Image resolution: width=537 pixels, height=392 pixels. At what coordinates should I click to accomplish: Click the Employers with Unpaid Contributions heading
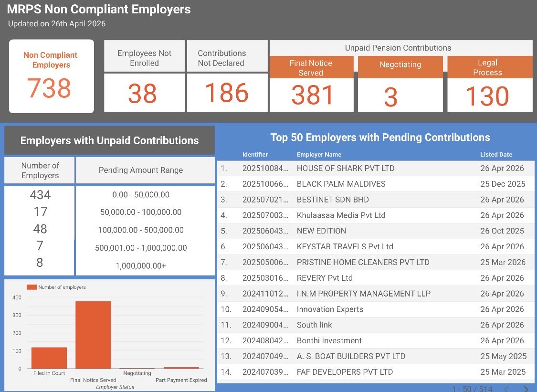(110, 140)
